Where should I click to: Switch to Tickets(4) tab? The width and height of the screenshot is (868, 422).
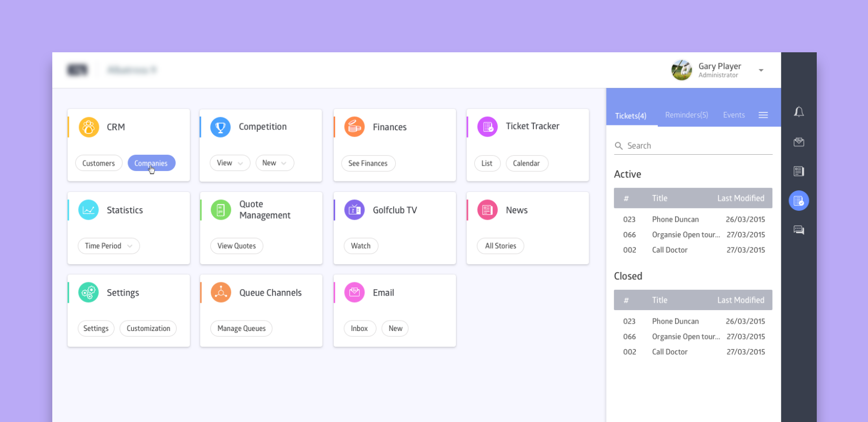pyautogui.click(x=631, y=116)
